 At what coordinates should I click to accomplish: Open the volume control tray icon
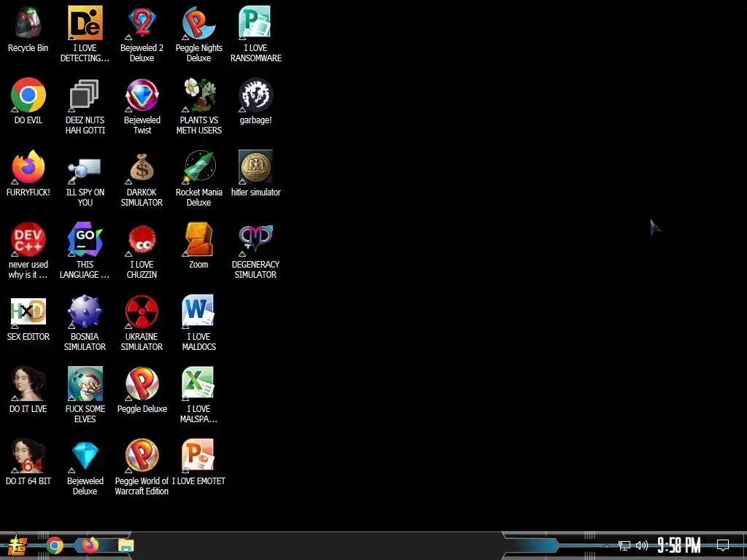642,545
